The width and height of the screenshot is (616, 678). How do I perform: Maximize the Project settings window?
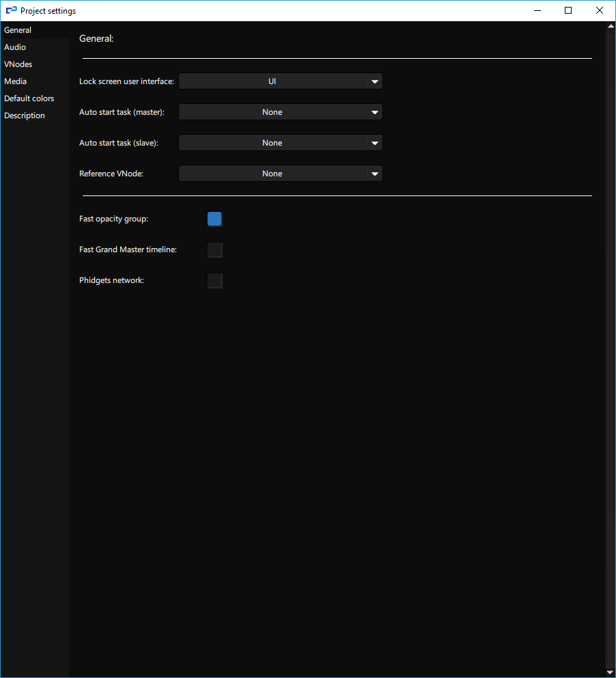[568, 11]
